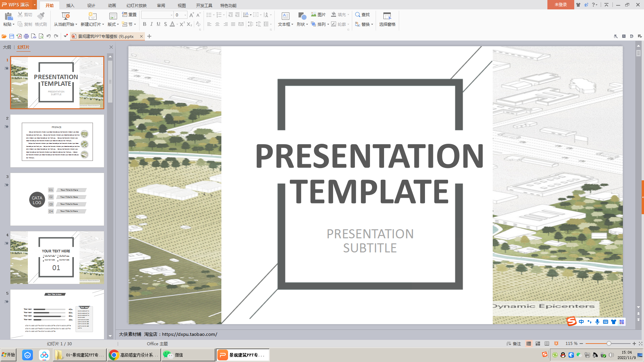Click the Copy (复制) button
644x362 pixels.
25,24
